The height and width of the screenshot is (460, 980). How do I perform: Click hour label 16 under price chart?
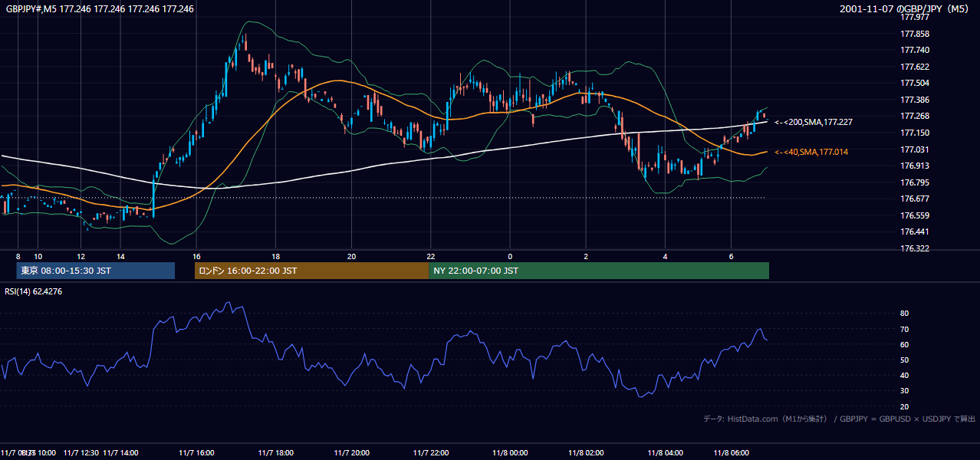(196, 256)
